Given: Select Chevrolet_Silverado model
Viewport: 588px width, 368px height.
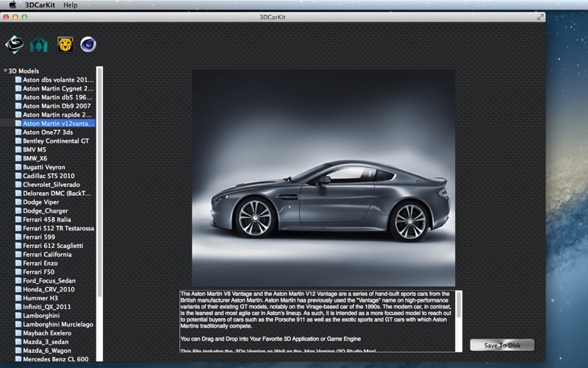Looking at the screenshot, I should tap(51, 185).
